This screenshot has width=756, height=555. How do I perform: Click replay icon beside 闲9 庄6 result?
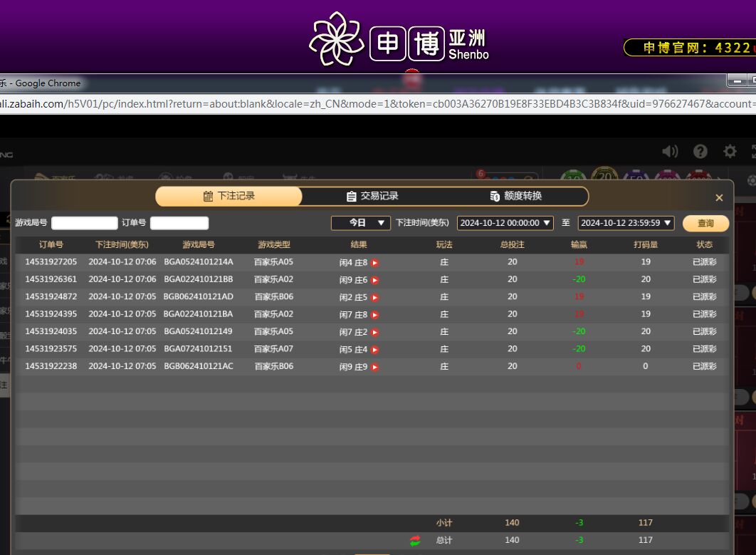(x=375, y=281)
